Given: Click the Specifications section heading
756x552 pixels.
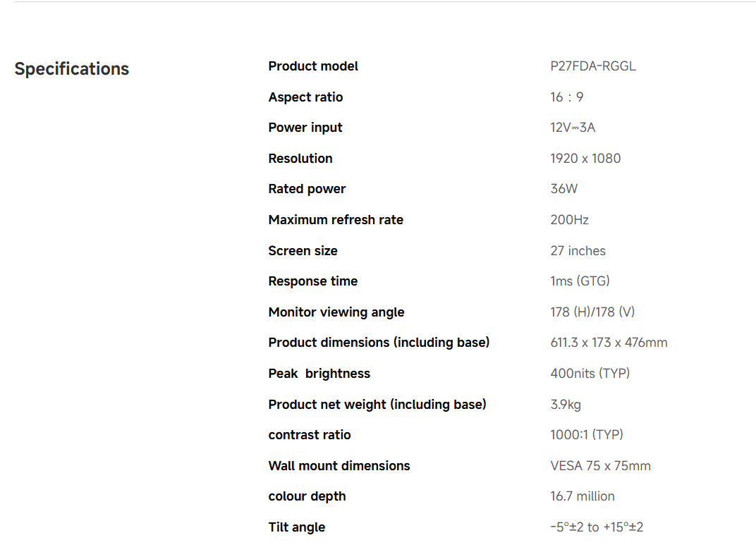Looking at the screenshot, I should [x=72, y=69].
